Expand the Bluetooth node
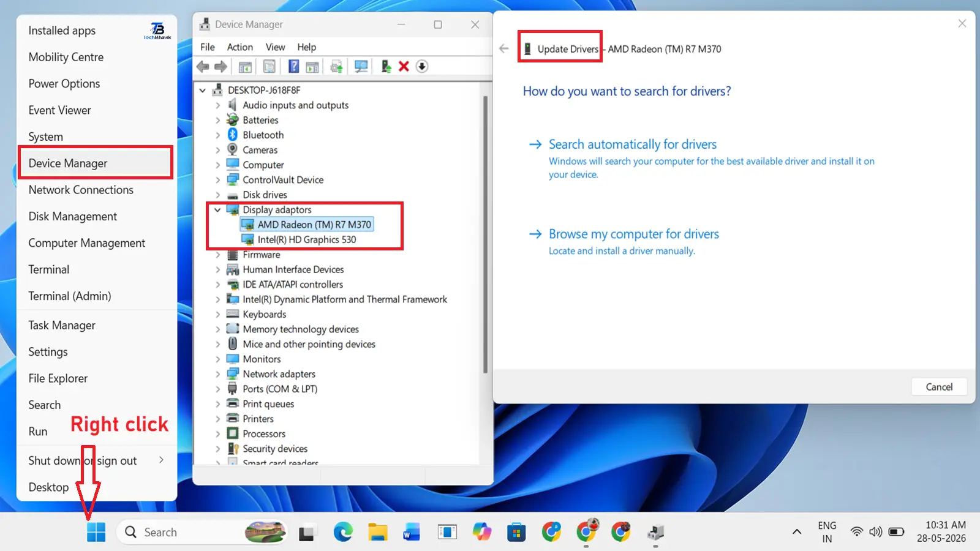 (x=217, y=135)
